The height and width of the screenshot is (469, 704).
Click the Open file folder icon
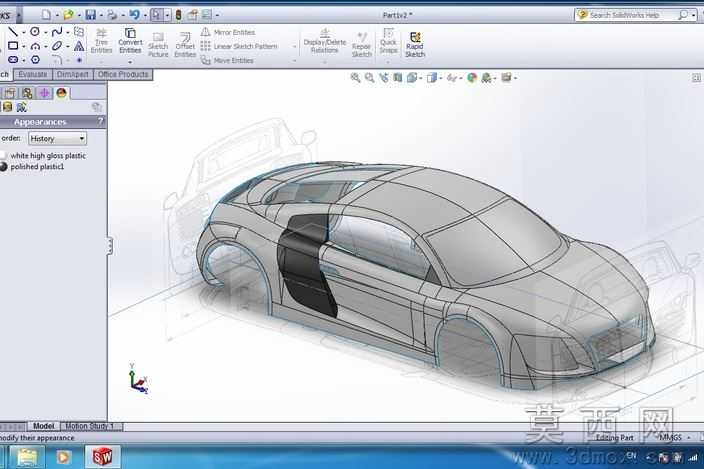click(68, 15)
